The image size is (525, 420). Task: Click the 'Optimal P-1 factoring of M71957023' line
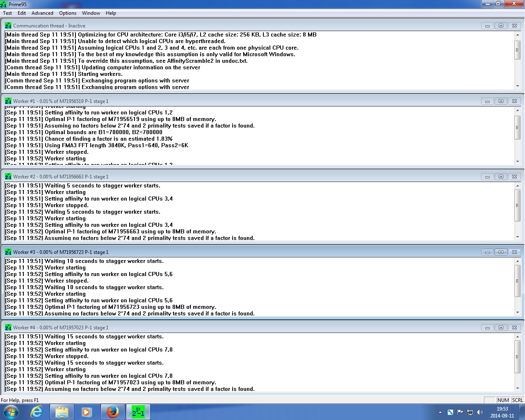coord(110,383)
